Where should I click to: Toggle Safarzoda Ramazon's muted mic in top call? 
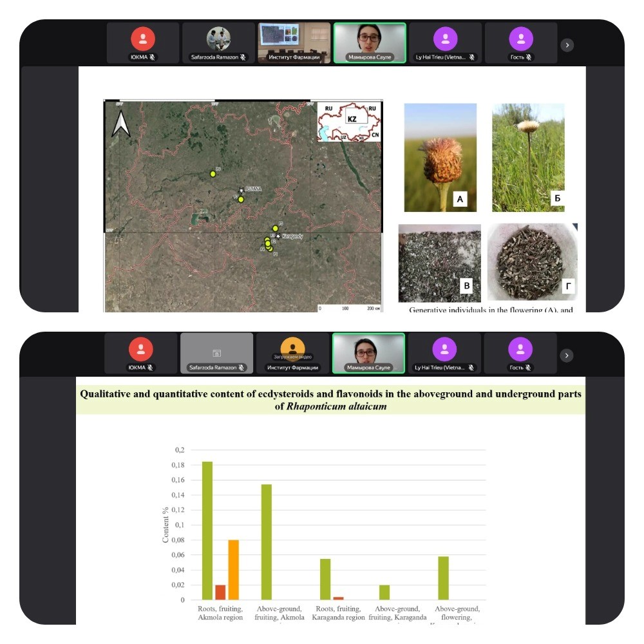click(244, 57)
